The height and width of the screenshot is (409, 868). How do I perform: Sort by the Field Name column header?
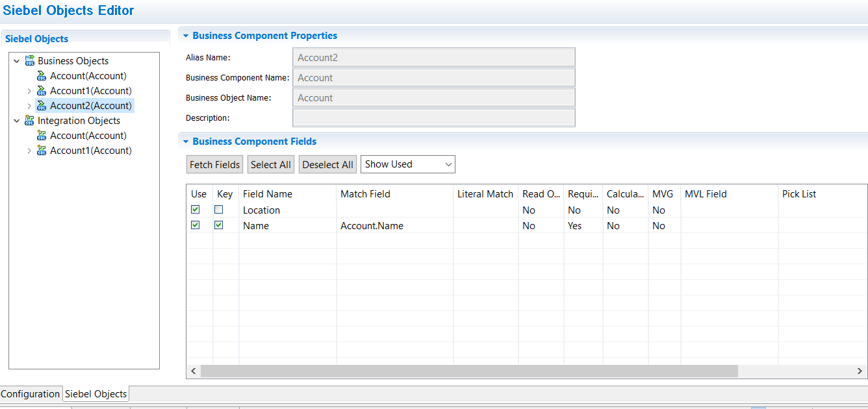(288, 194)
